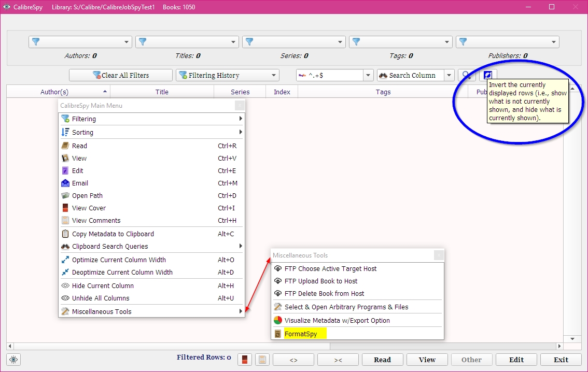
Task: Click the comments notepad icon button in bottom bar
Action: point(262,360)
